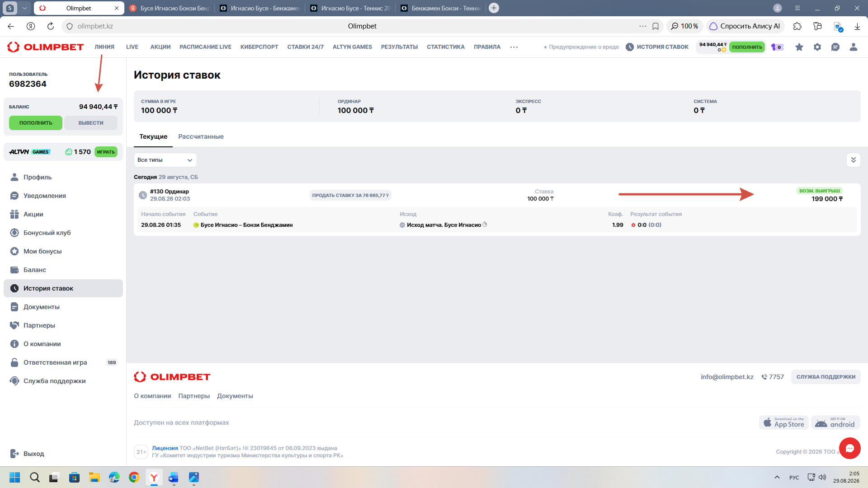Open the Windows Start menu

tap(15, 477)
